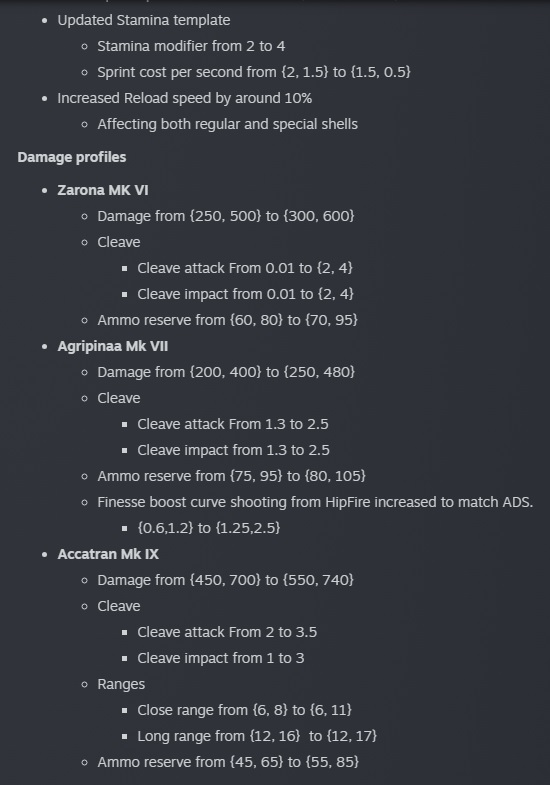Click the {0.6,1.2} to {1.25,2.5} line
This screenshot has height=785, width=550.
pyautogui.click(x=209, y=528)
